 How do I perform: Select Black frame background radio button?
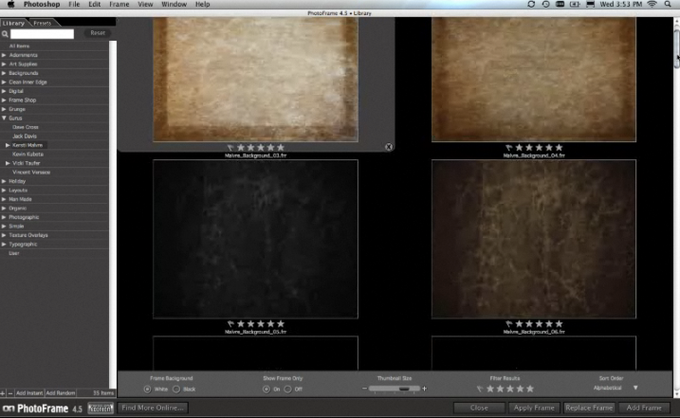176,388
